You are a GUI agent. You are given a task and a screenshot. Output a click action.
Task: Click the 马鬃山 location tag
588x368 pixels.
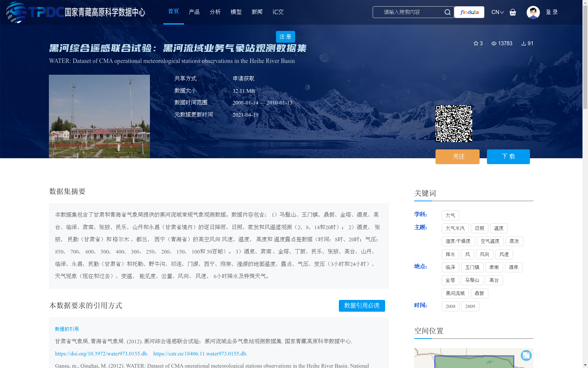pos(472,280)
